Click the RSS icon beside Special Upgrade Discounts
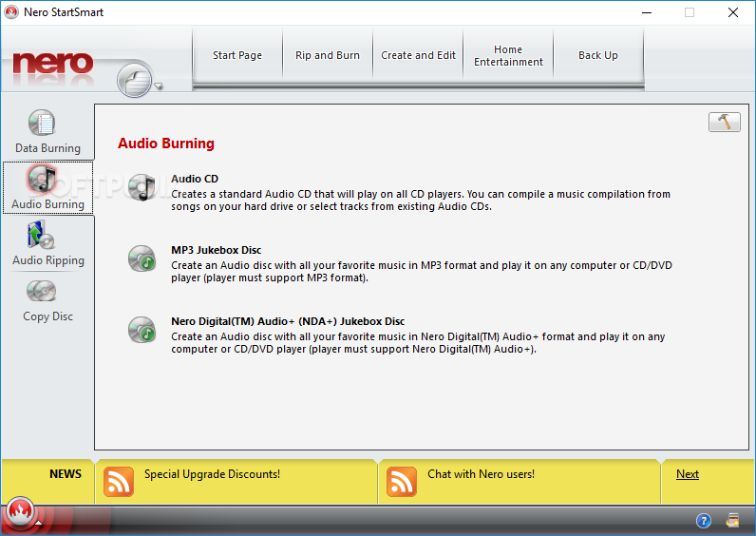Viewport: 756px width, 536px height. (119, 482)
